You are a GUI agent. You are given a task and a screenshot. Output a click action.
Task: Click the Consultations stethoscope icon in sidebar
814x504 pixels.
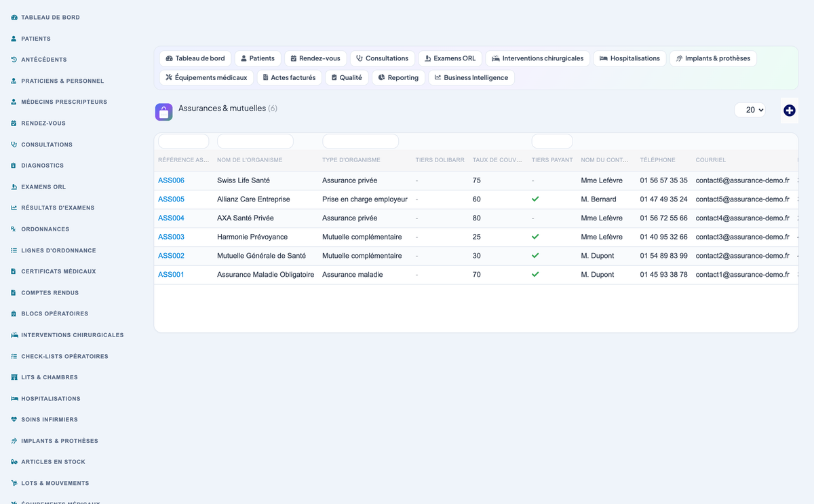14,144
